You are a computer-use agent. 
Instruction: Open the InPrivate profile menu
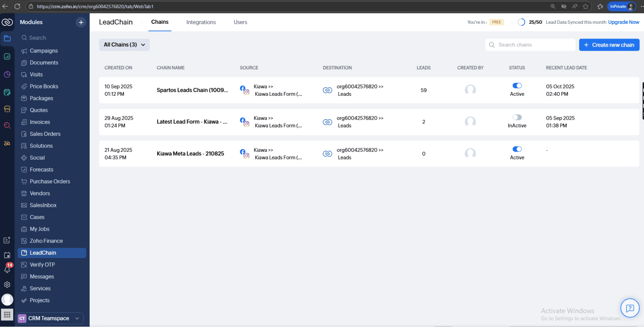click(621, 6)
